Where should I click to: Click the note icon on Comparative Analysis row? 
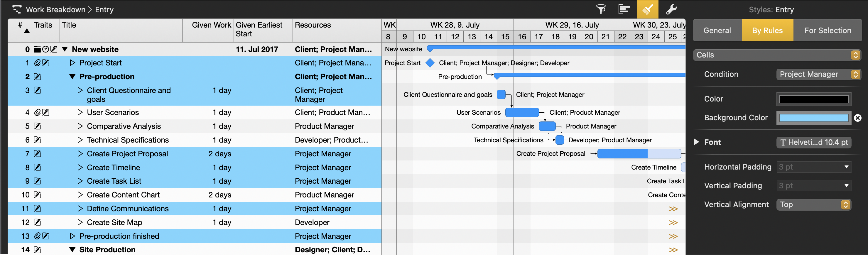click(x=37, y=126)
